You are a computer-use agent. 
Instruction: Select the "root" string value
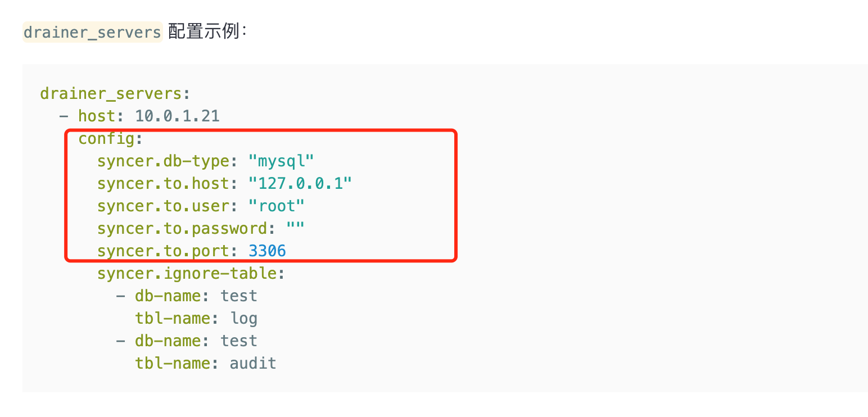(277, 206)
